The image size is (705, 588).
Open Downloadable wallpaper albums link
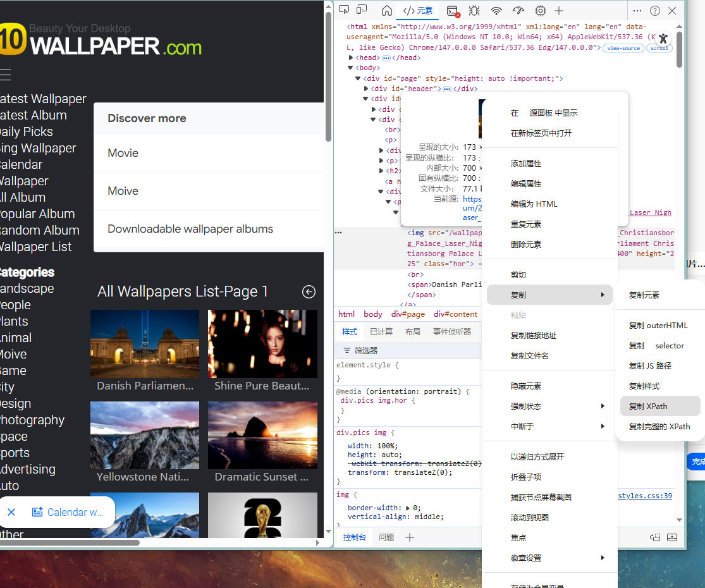[190, 229]
